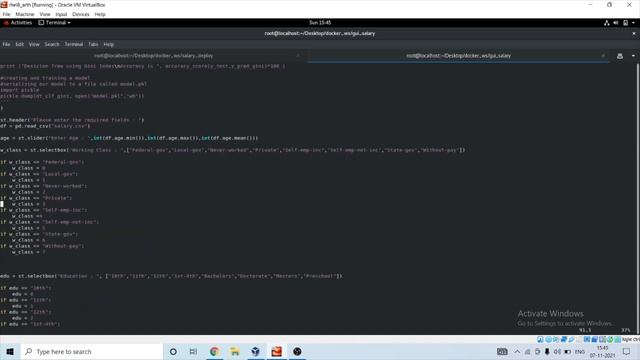Click the Windows Start button
The width and height of the screenshot is (640, 360).
click(10, 351)
